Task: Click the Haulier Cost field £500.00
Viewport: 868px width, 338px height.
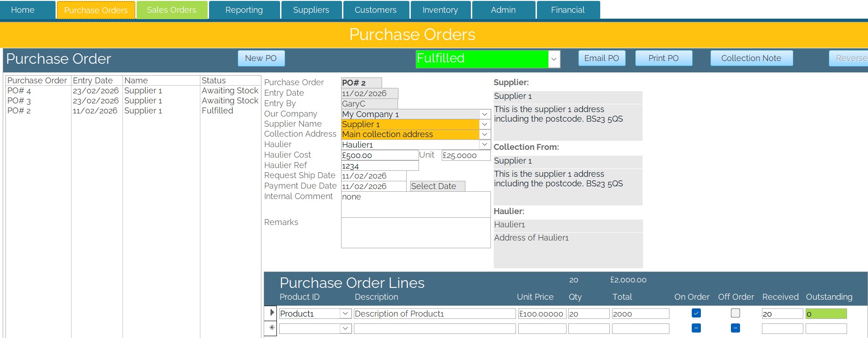Action: click(380, 155)
